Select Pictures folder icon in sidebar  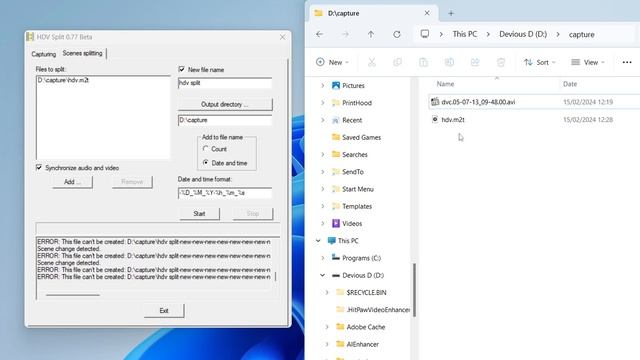(x=336, y=85)
